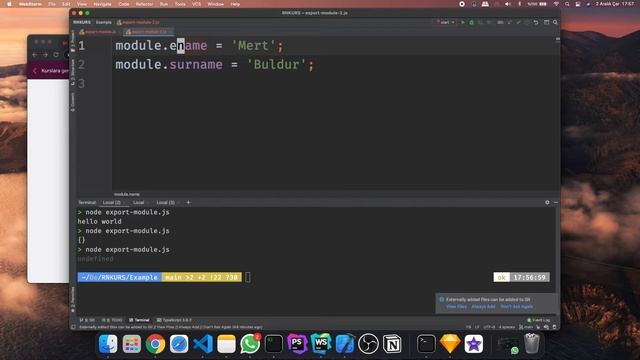The width and height of the screenshot is (640, 360).
Task: Select the Local (3) terminal tab
Action: [165, 202]
